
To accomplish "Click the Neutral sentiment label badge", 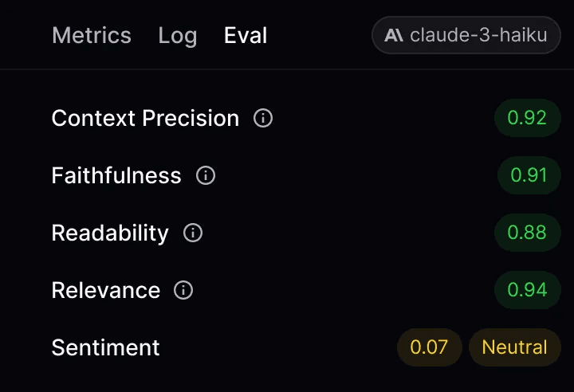I will tap(514, 347).
